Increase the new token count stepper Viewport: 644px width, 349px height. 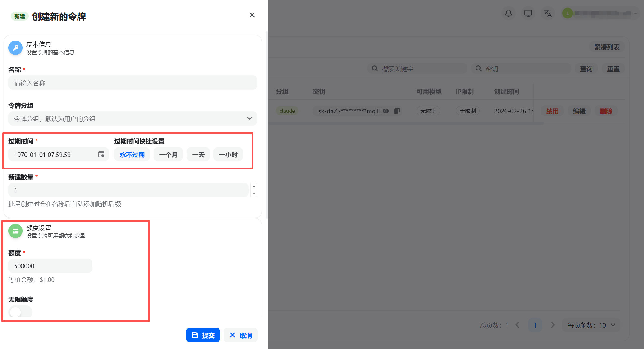(254, 187)
